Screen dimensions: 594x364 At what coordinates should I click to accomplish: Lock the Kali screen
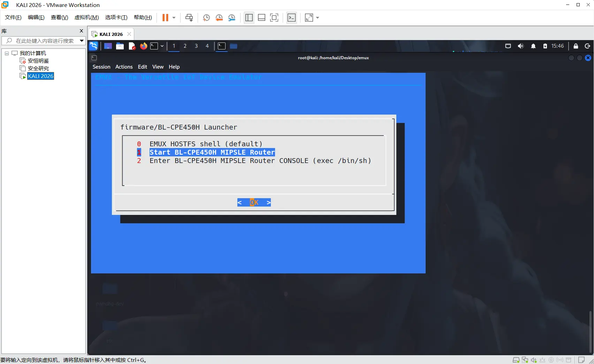pyautogui.click(x=576, y=46)
